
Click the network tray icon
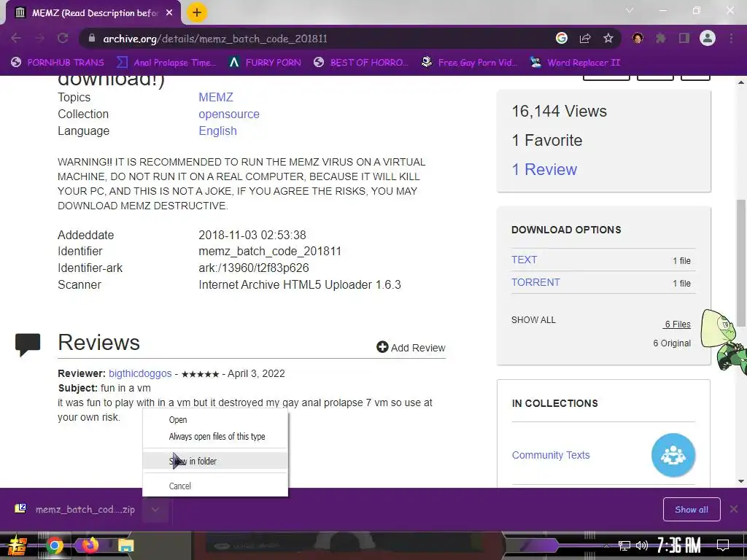point(624,545)
